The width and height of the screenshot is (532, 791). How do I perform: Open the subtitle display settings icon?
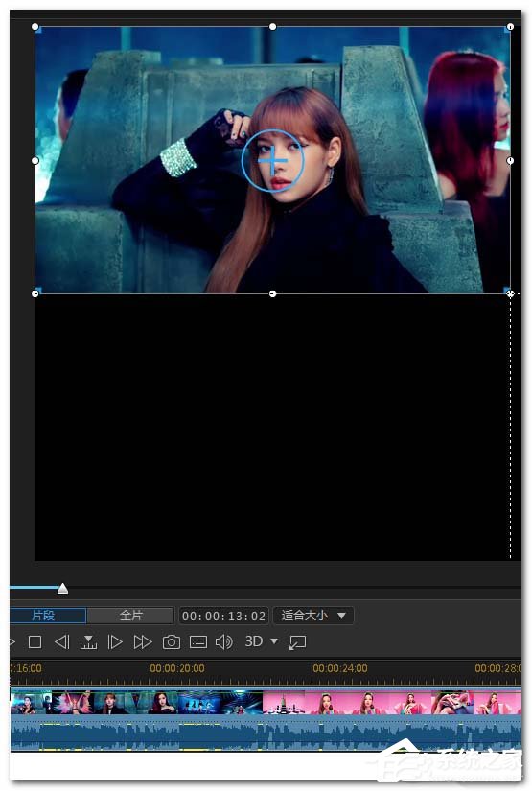click(x=198, y=641)
